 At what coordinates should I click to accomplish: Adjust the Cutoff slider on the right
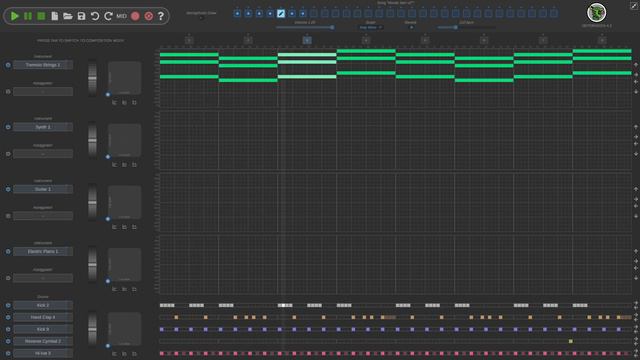pos(467,27)
